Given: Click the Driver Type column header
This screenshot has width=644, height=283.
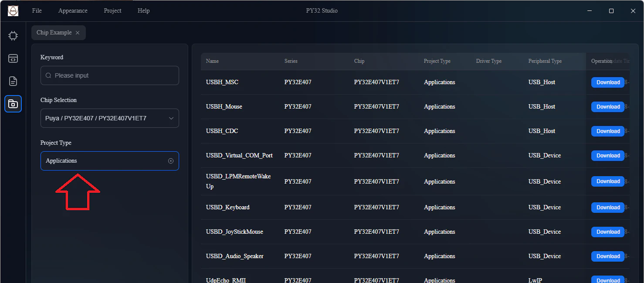Looking at the screenshot, I should point(489,61).
